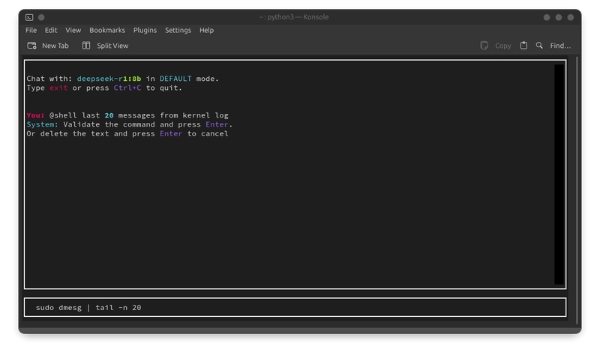The image size is (600, 364).
Task: Click the Copy icon in toolbar
Action: click(x=484, y=46)
